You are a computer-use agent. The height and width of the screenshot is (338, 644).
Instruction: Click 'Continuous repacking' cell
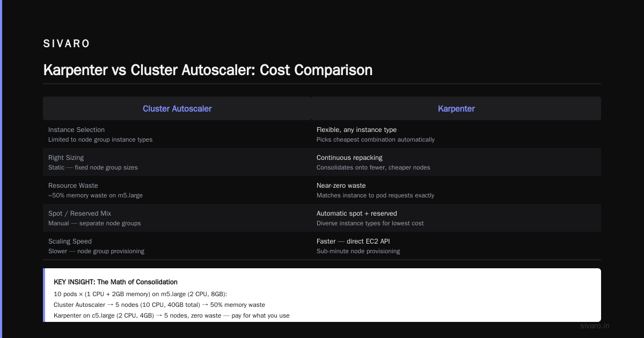point(349,158)
